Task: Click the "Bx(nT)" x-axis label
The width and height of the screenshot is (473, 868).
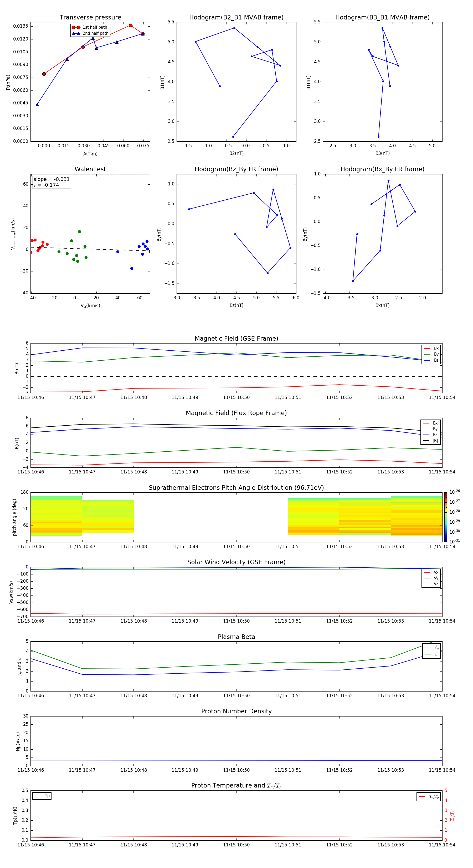Action: pyautogui.click(x=382, y=305)
